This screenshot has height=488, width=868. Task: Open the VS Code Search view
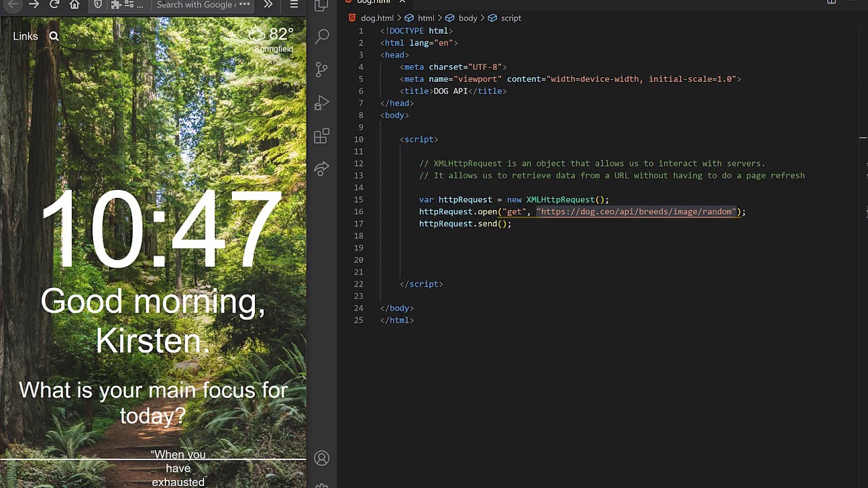pyautogui.click(x=322, y=36)
